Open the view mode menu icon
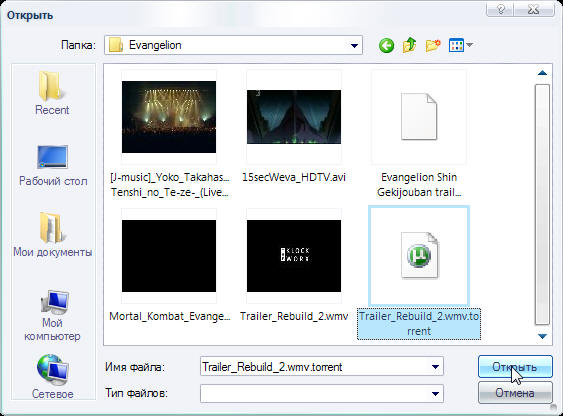 click(456, 45)
